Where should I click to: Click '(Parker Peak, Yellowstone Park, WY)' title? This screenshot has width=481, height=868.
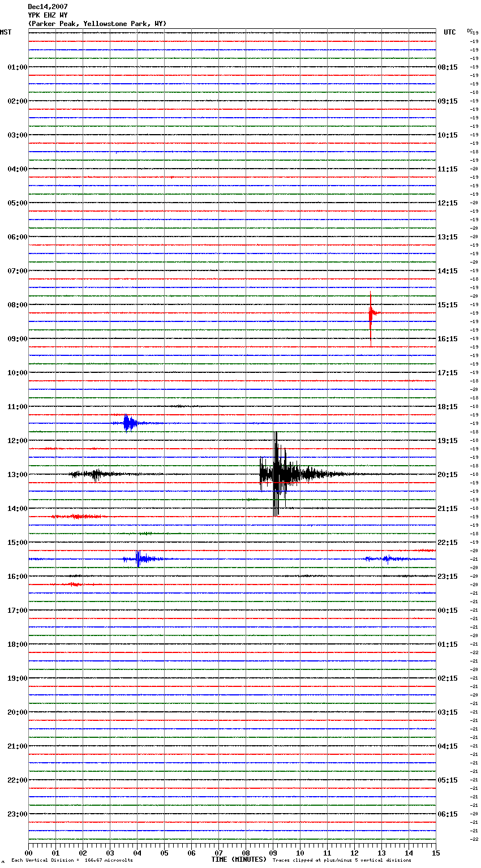(97, 24)
